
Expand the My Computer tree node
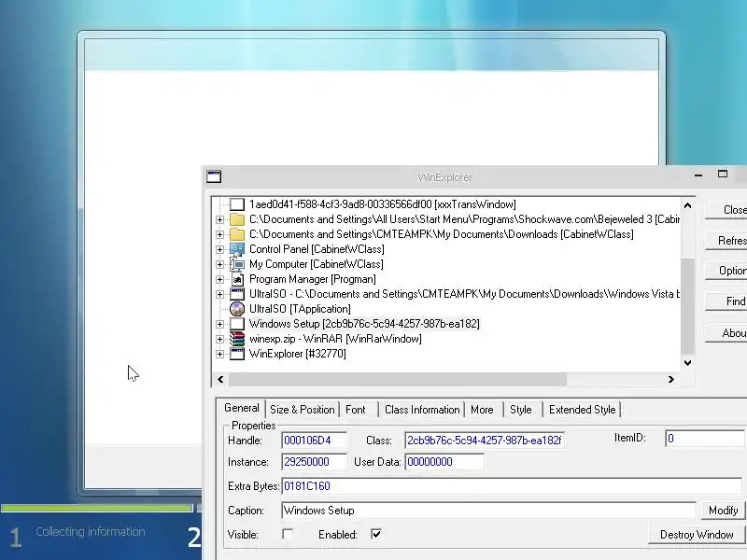[x=219, y=264]
